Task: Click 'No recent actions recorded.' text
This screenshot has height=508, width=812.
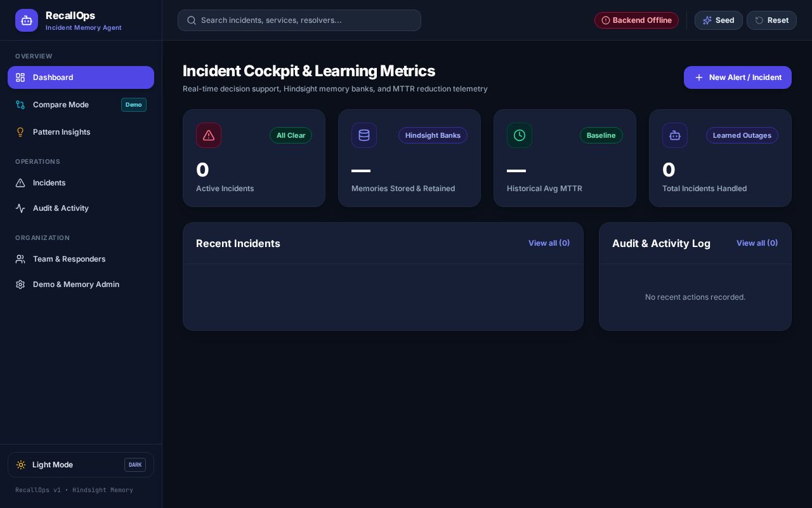Action: coord(695,297)
